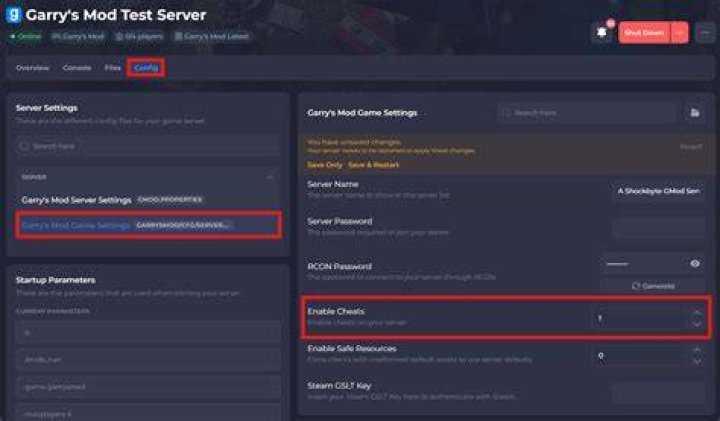The image size is (720, 421).
Task: Decrease Enable Safe Resources with down arrow
Action: [697, 361]
